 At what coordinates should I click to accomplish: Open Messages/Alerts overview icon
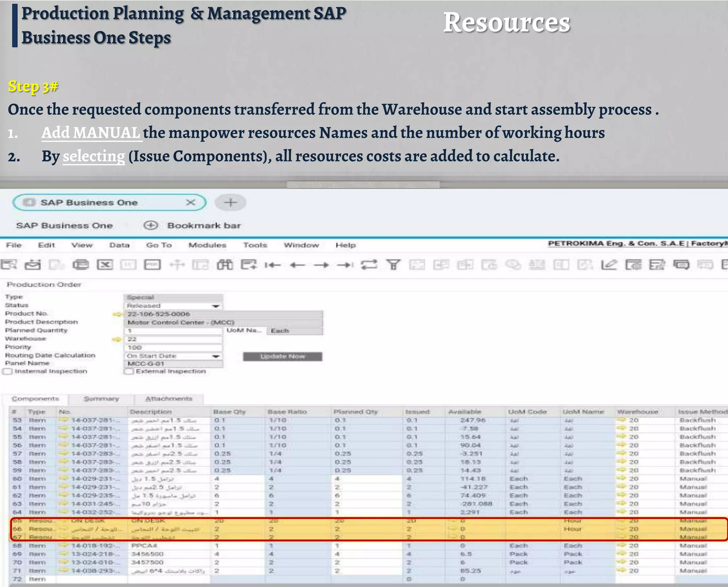click(x=681, y=265)
